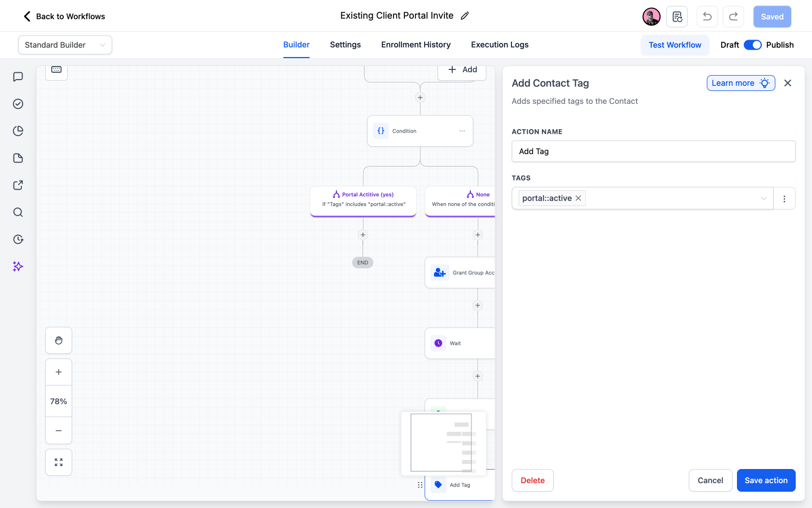Open the Execution Logs tab
The height and width of the screenshot is (508, 812).
pyautogui.click(x=500, y=45)
